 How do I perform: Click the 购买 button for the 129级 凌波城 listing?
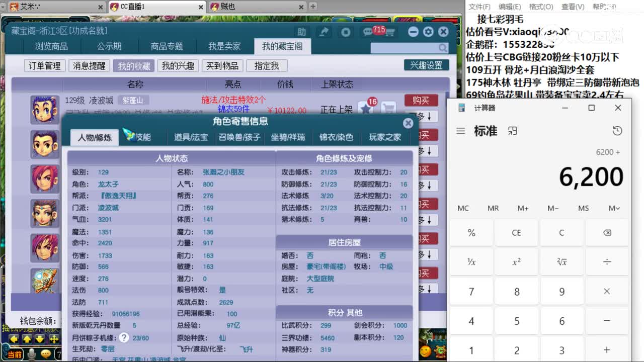click(x=421, y=101)
